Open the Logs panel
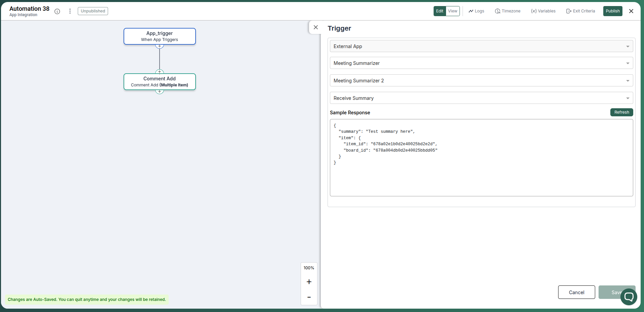This screenshot has width=644, height=312. pos(476,11)
